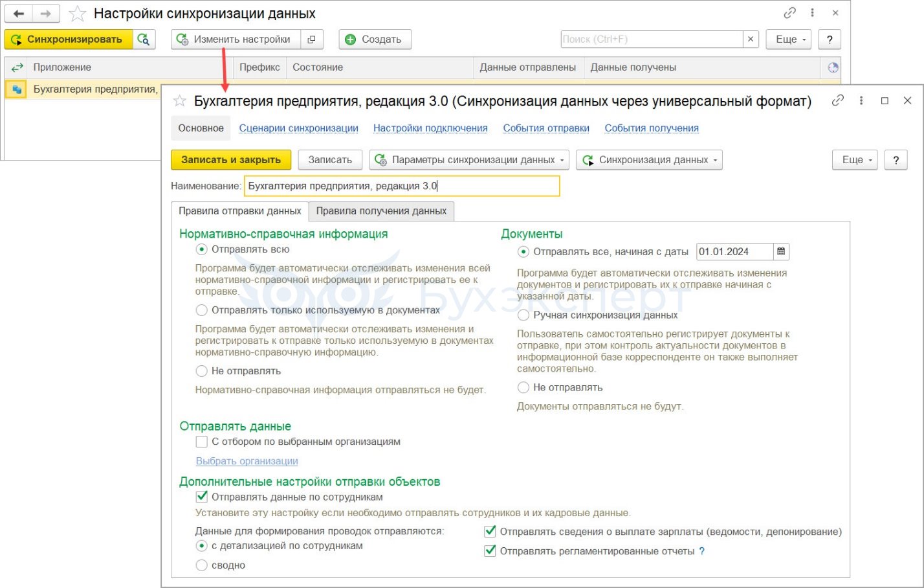Open kebab menu in the back window title bar
924x588 pixels.
click(x=813, y=13)
